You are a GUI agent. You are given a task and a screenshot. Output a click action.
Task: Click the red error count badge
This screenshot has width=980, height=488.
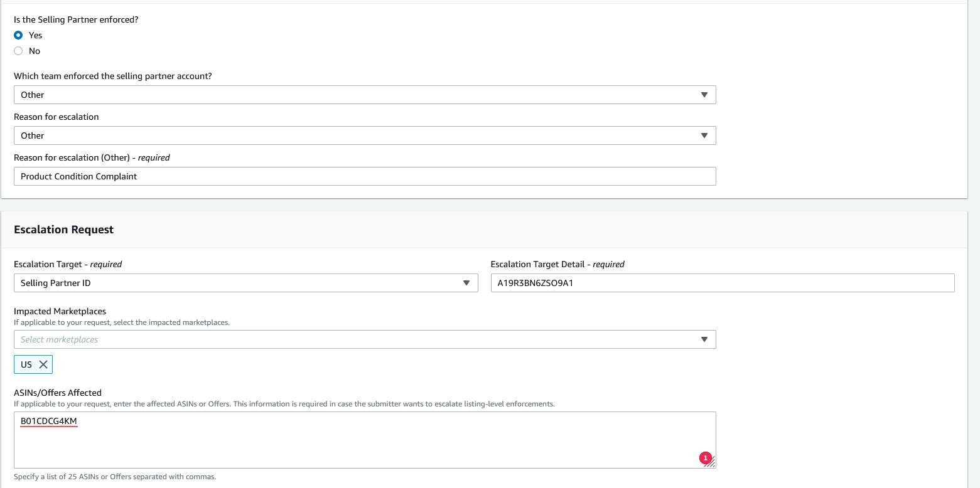coord(705,459)
